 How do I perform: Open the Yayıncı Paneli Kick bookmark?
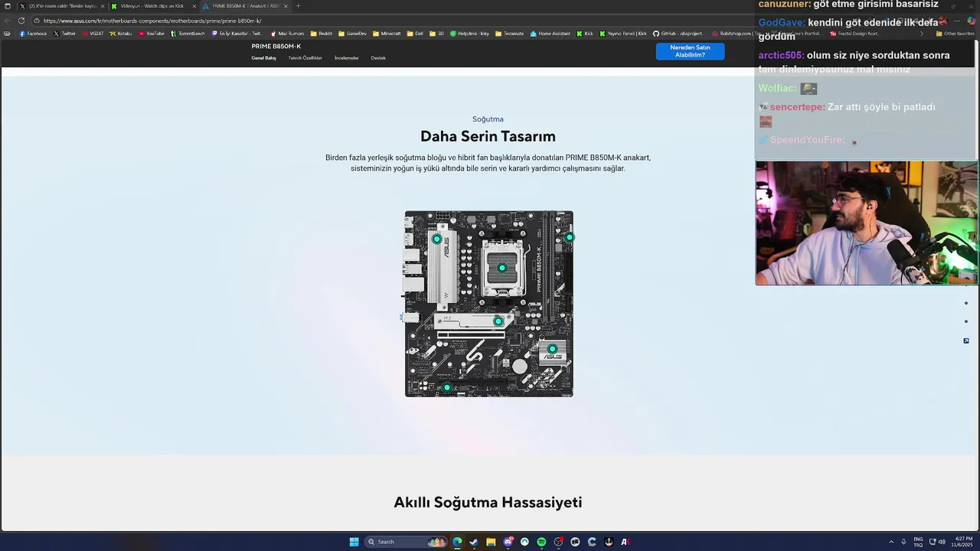(x=623, y=34)
